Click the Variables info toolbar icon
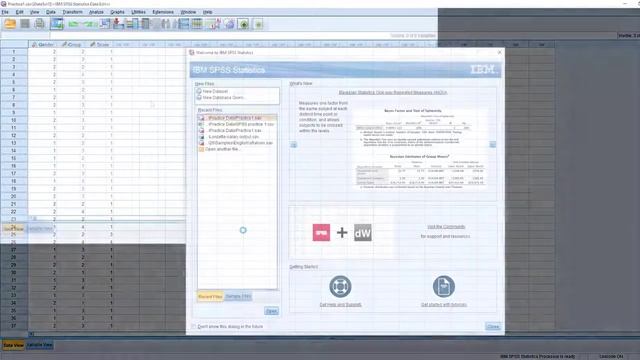This screenshot has height=360, width=640. (132, 24)
